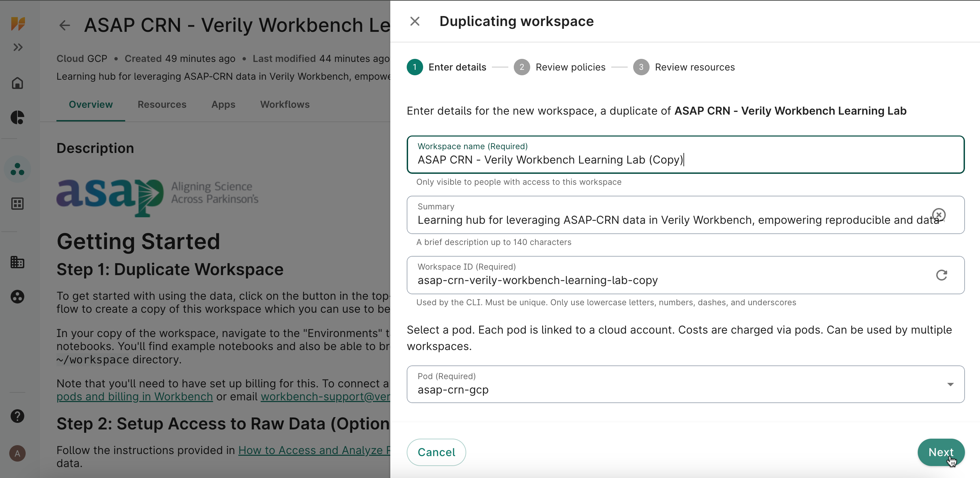
Task: Regenerate the Workspace ID
Action: tap(941, 275)
